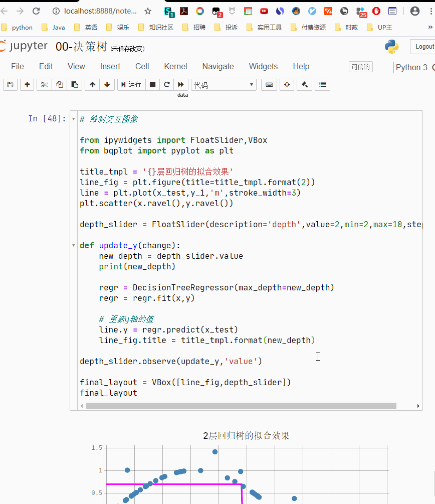Image resolution: width=435 pixels, height=504 pixels.
Task: Open command palette keyboard icon
Action: 269,85
